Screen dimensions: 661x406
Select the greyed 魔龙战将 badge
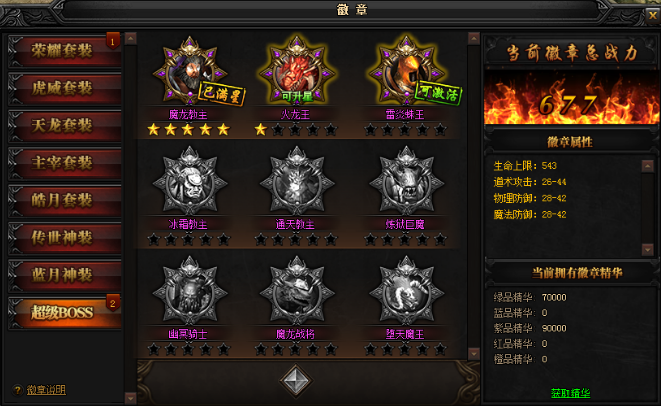297,290
